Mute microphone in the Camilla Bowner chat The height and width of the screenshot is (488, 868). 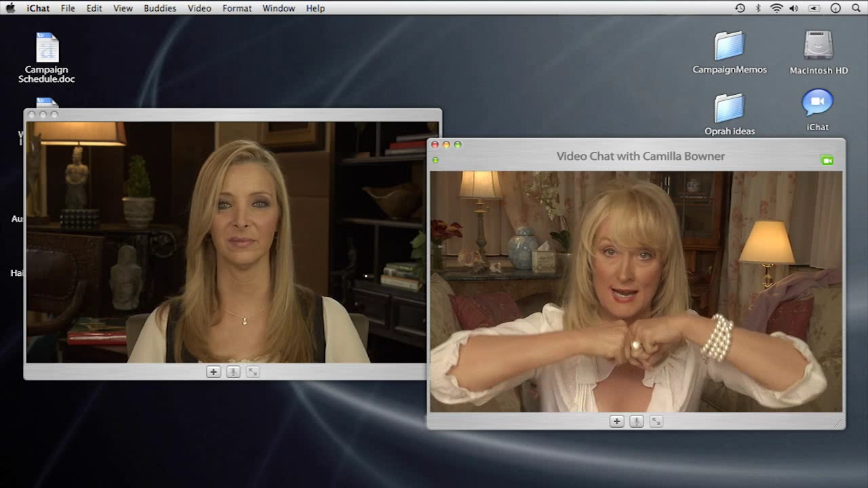tap(636, 422)
